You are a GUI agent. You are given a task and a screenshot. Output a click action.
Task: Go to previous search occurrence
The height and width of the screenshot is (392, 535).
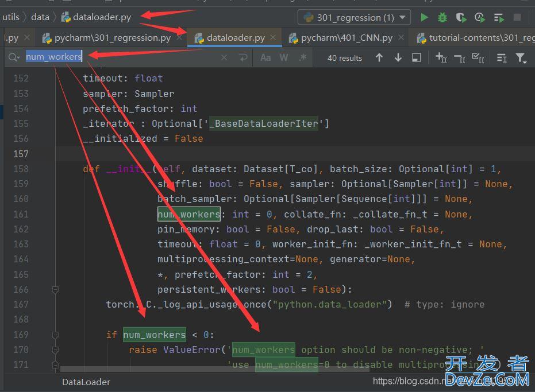click(x=379, y=57)
